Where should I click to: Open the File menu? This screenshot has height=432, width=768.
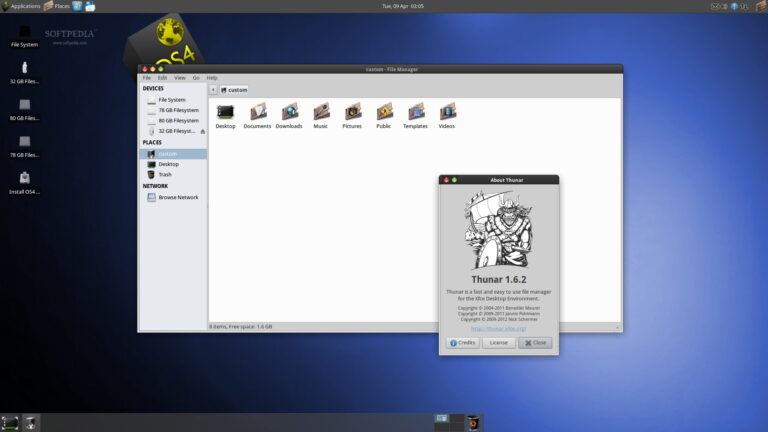coord(147,77)
